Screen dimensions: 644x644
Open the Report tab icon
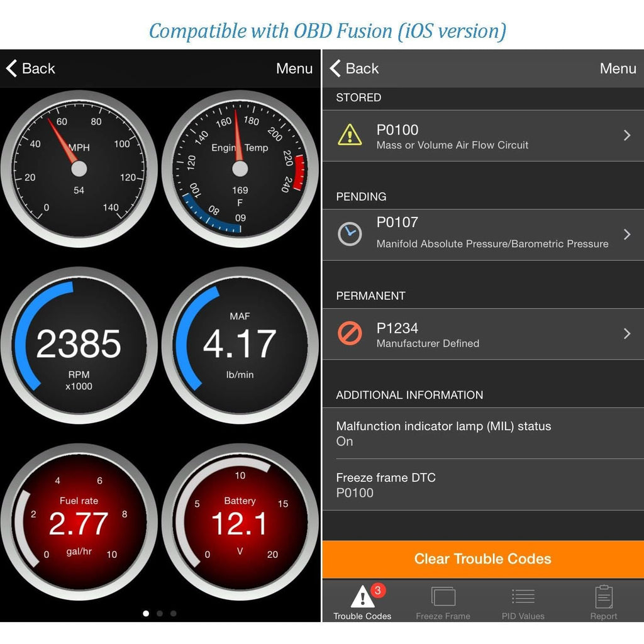tap(603, 597)
